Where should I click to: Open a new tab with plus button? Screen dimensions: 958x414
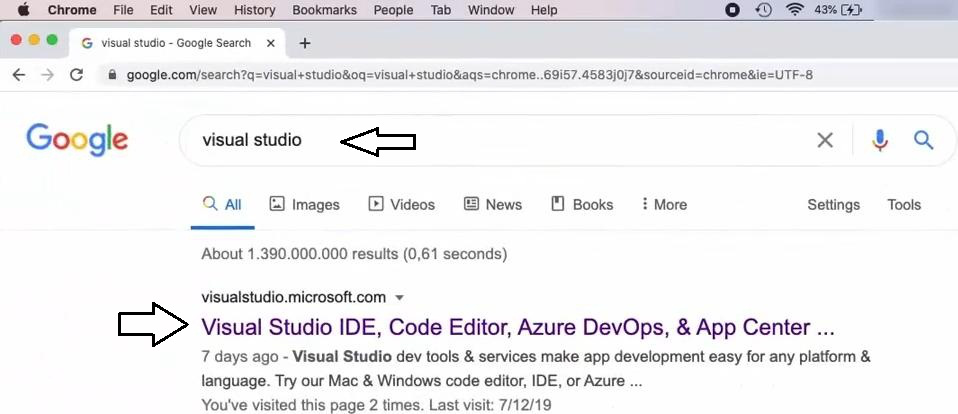(305, 43)
